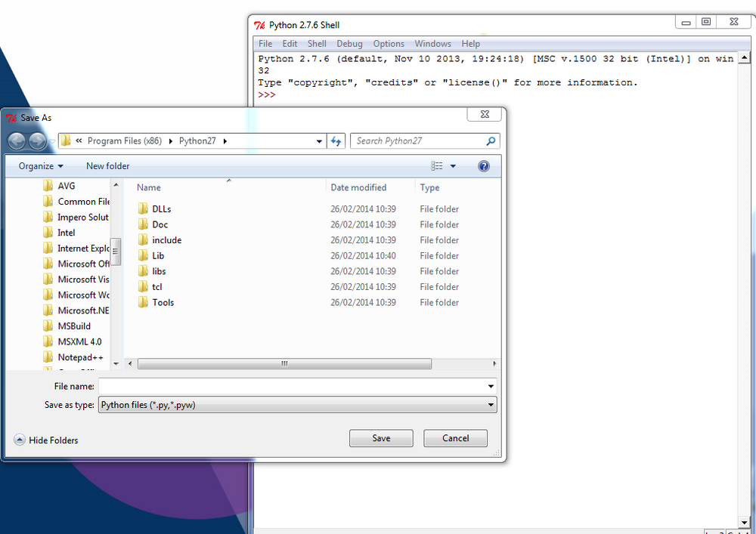The image size is (756, 534).
Task: Select the libs folder icon
Action: point(143,270)
